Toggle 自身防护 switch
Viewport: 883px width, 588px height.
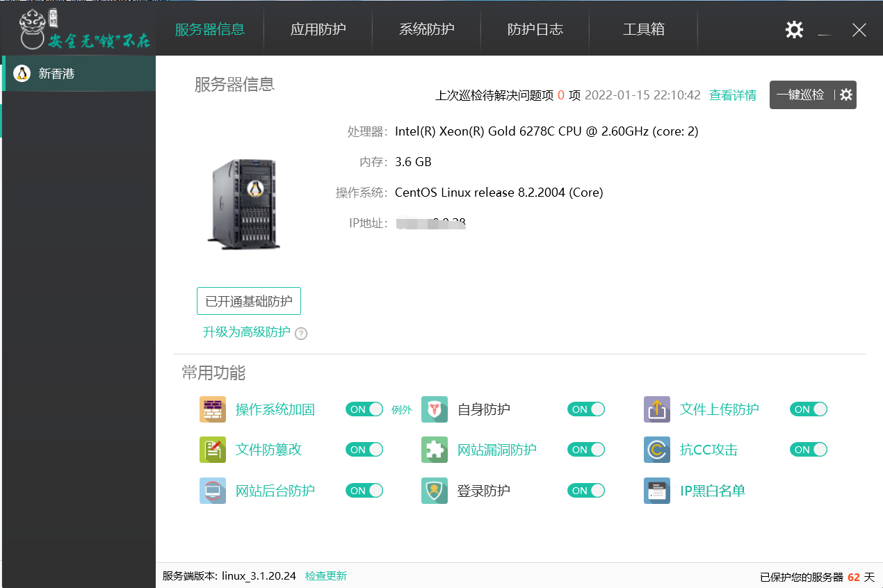coord(586,409)
